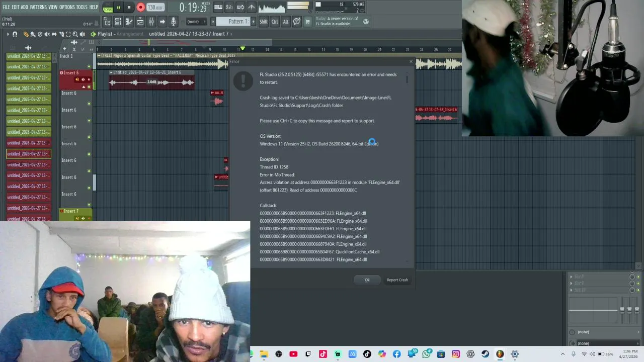Click Ok in the Error dialog
Image resolution: width=644 pixels, height=362 pixels.
pos(367,280)
